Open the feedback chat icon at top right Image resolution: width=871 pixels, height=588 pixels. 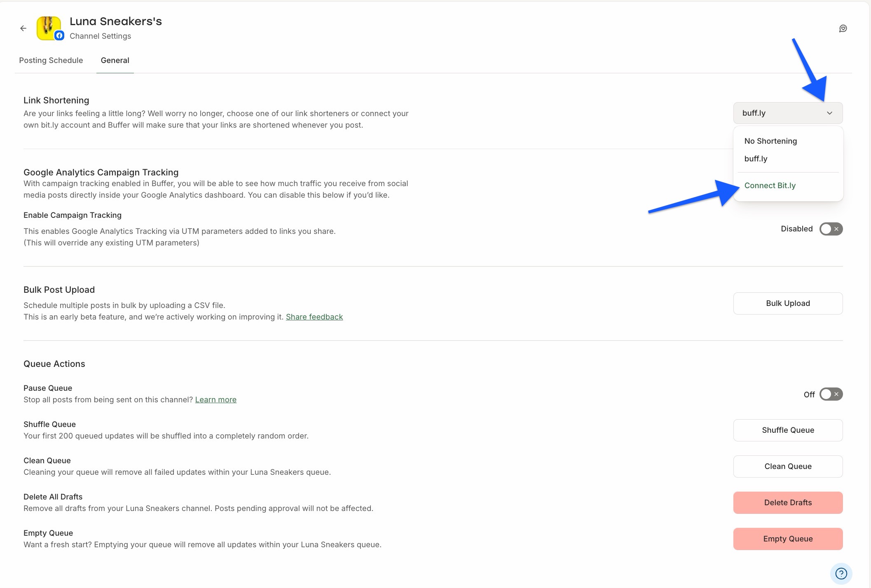[843, 28]
